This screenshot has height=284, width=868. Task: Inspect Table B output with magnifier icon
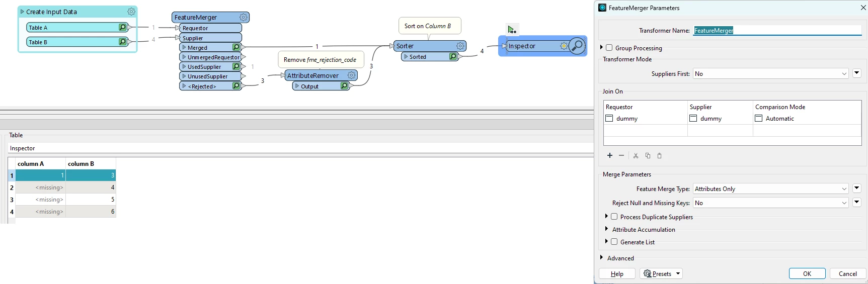[x=122, y=42]
